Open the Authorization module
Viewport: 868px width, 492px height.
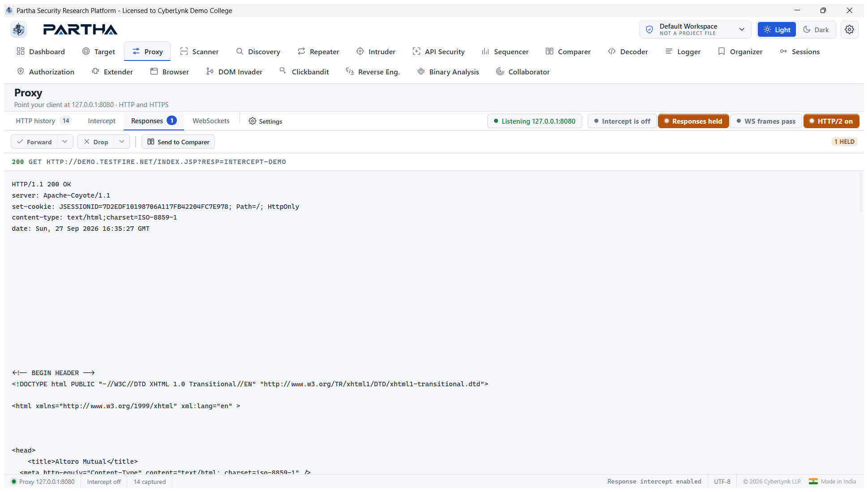(46, 72)
